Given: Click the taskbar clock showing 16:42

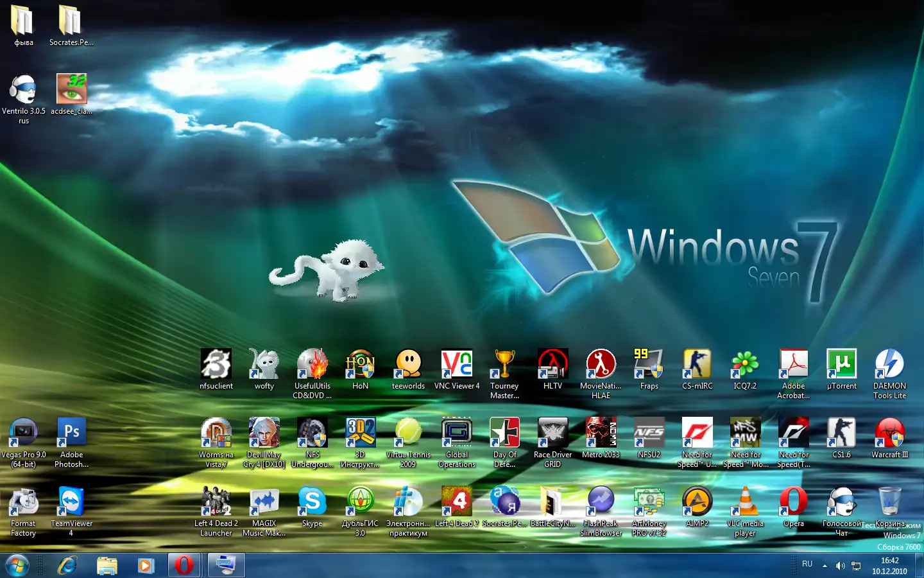Looking at the screenshot, I should pyautogui.click(x=889, y=566).
